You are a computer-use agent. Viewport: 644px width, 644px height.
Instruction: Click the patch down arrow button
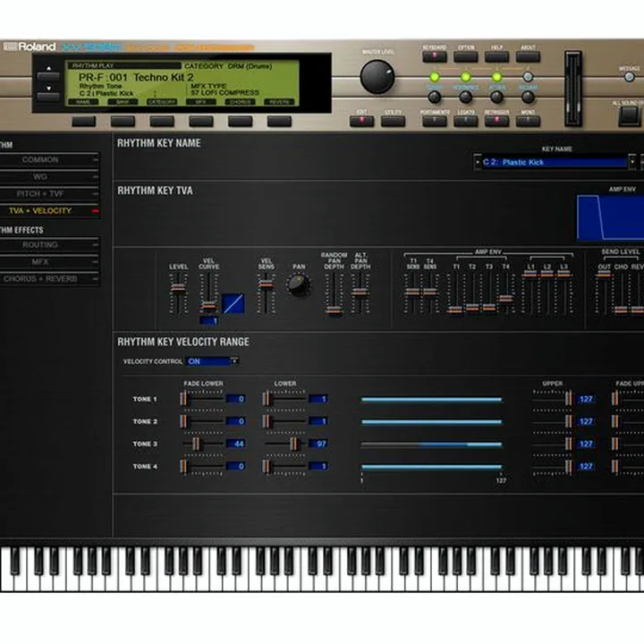coord(48,96)
